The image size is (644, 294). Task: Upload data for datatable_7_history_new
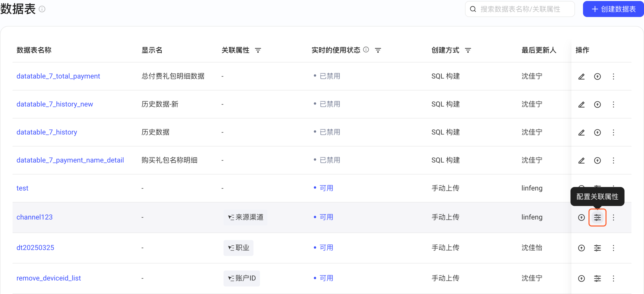click(597, 104)
